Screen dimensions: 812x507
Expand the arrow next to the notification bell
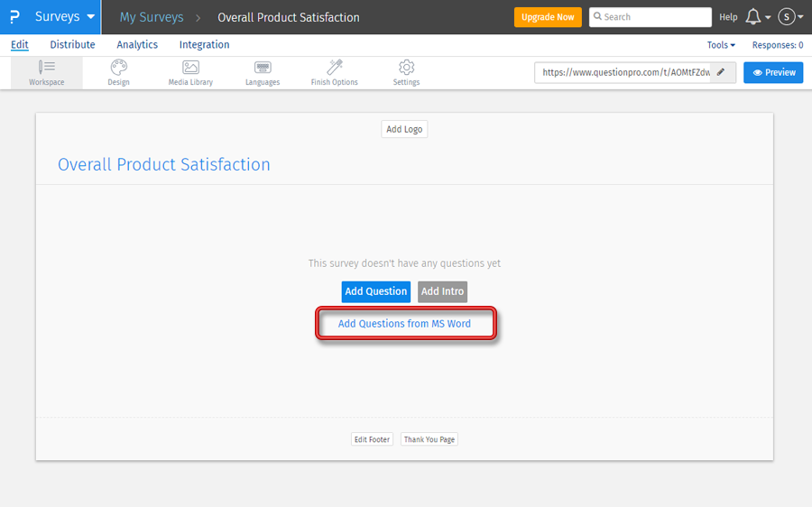(768, 18)
